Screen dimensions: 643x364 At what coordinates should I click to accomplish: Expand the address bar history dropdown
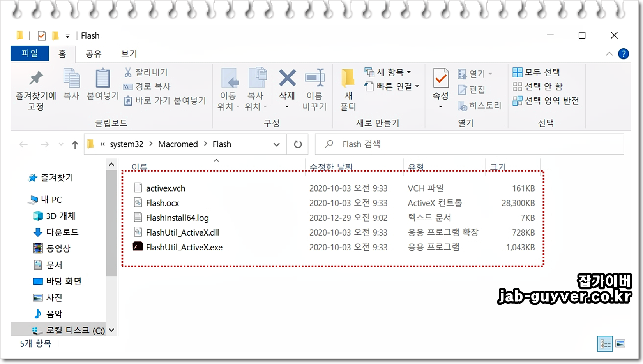[x=277, y=144]
